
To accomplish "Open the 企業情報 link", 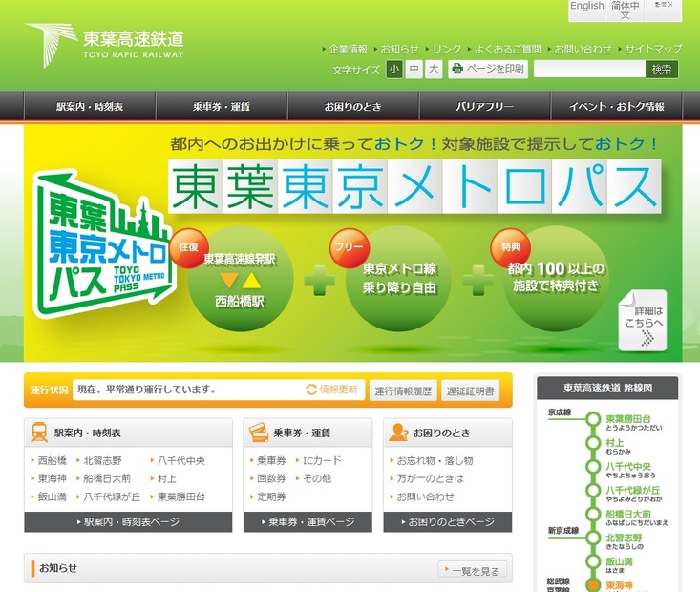I will pyautogui.click(x=348, y=49).
